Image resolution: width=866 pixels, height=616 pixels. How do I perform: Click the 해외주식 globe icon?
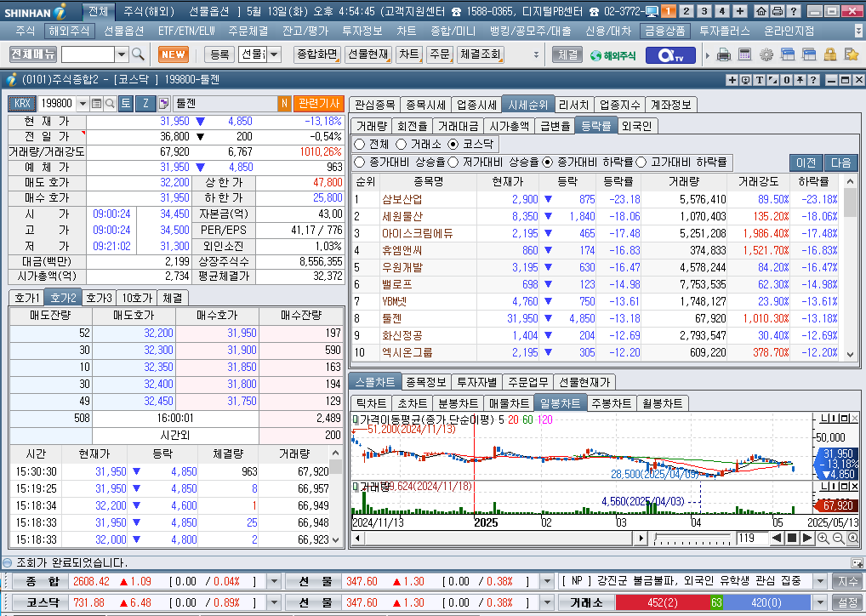click(x=612, y=55)
